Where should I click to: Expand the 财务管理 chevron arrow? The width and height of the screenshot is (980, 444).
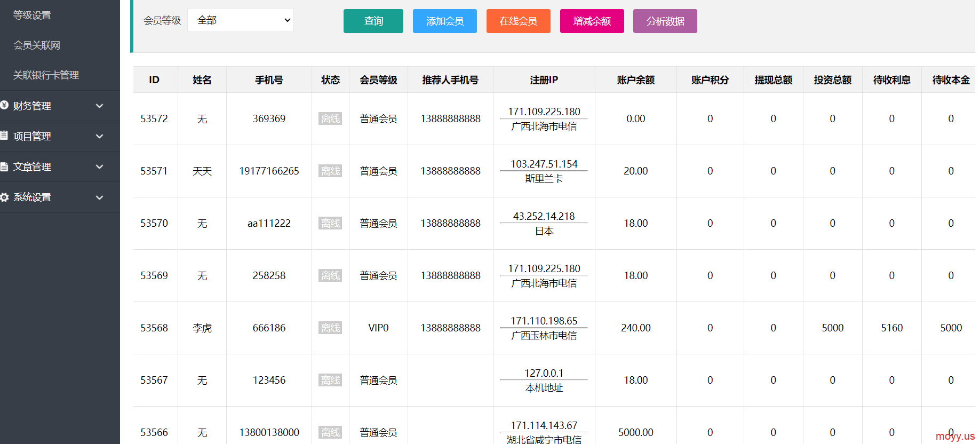pos(99,106)
